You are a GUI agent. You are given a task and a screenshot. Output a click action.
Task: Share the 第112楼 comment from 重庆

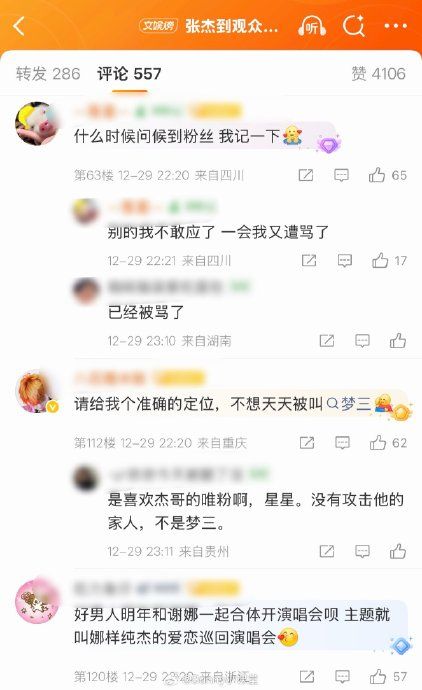[307, 442]
